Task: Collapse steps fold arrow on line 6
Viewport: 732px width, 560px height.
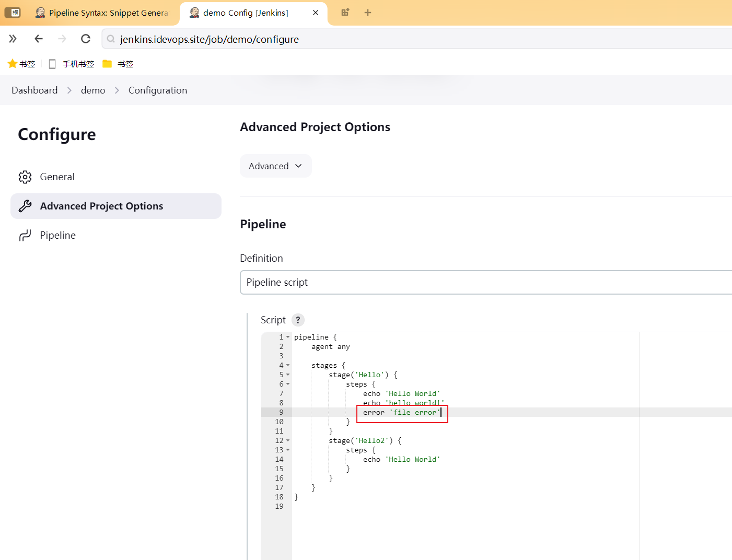Action: pyautogui.click(x=288, y=384)
